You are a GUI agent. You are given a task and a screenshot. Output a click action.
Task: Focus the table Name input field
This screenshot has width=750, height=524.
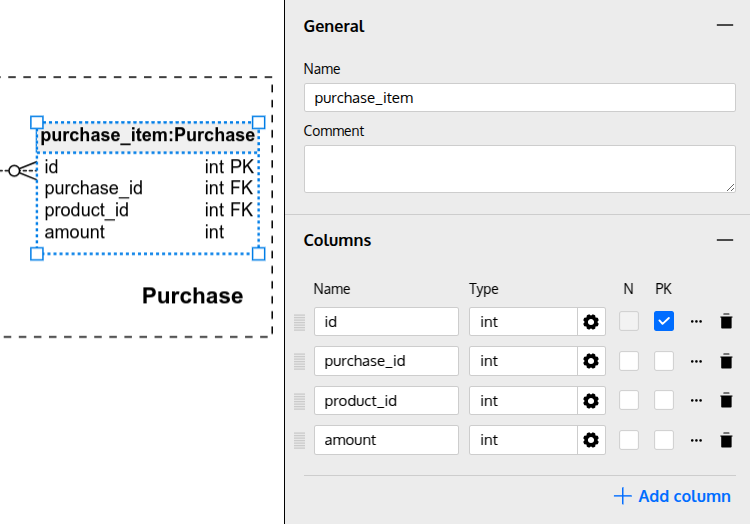tap(519, 98)
